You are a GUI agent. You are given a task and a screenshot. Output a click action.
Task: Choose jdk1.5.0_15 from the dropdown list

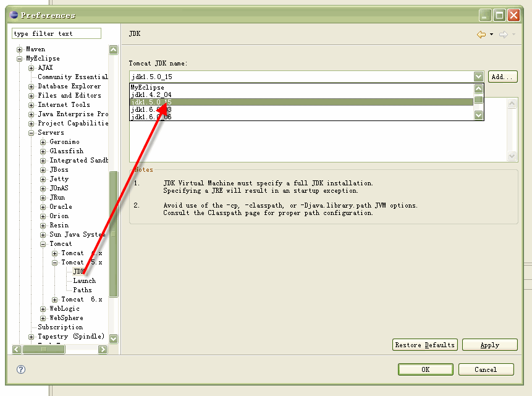[x=302, y=102]
